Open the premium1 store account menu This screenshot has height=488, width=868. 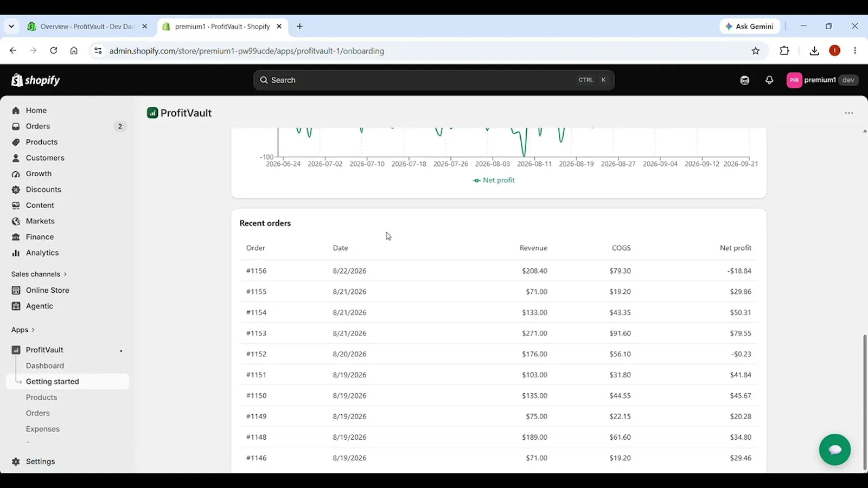[x=822, y=80]
